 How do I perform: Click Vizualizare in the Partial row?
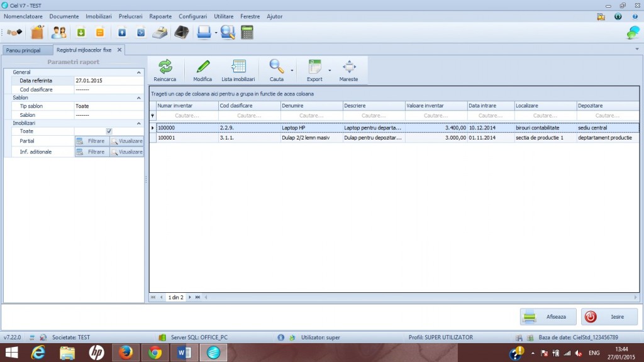[127, 141]
